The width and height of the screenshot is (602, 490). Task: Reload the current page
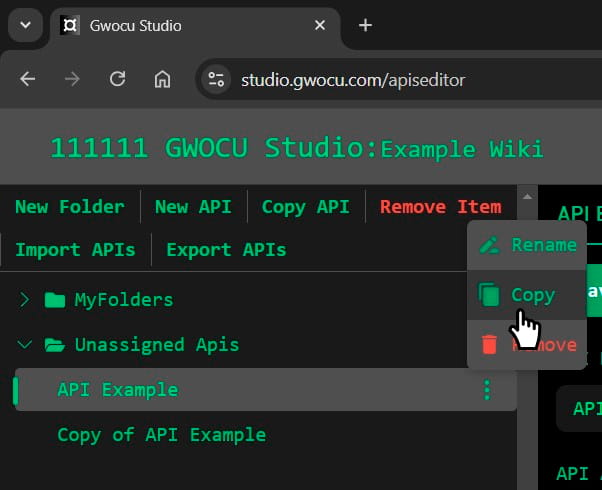117,79
